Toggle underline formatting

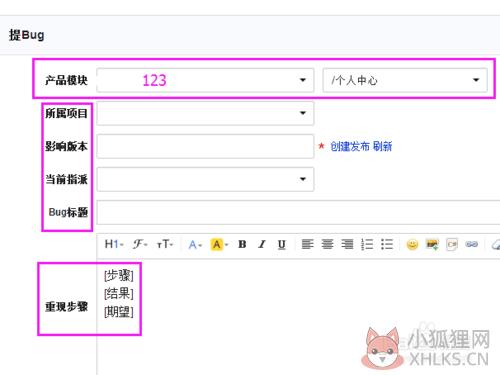tap(282, 245)
